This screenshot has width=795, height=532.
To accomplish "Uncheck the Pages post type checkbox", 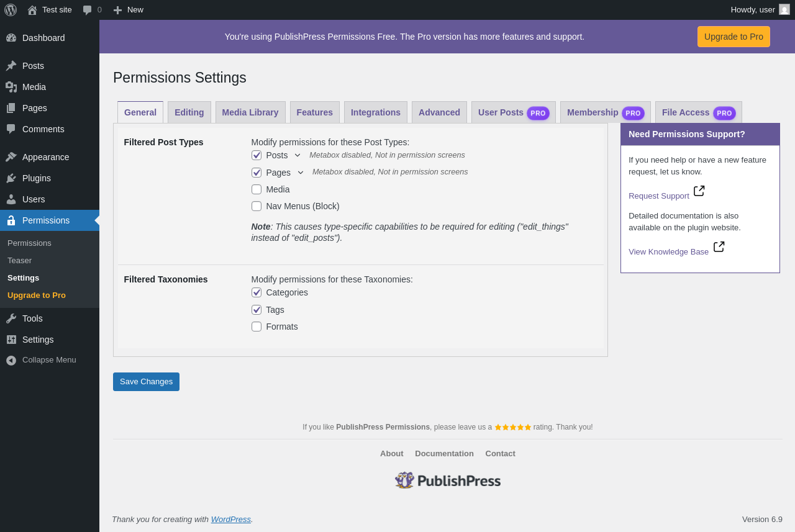I will pos(257,173).
